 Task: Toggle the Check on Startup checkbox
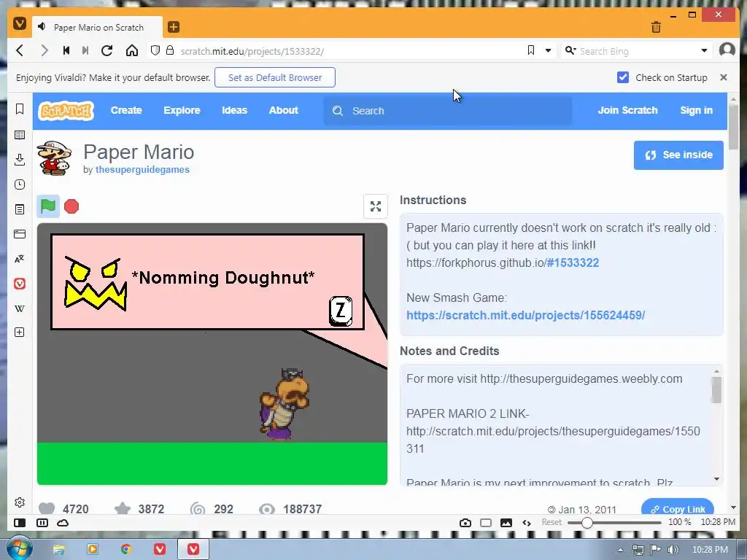pos(623,77)
